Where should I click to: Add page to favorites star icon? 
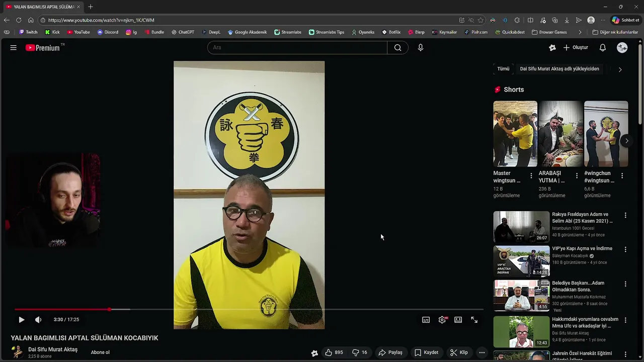(x=480, y=20)
